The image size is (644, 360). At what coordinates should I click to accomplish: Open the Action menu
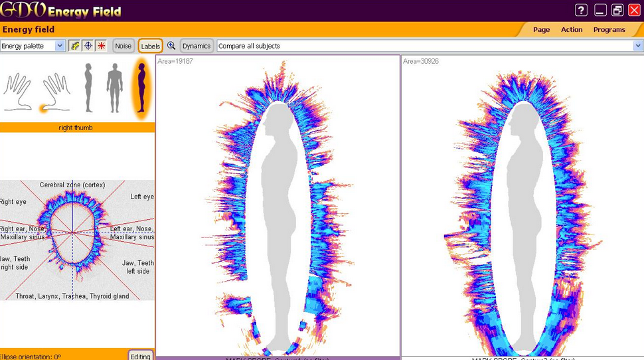[x=571, y=29]
